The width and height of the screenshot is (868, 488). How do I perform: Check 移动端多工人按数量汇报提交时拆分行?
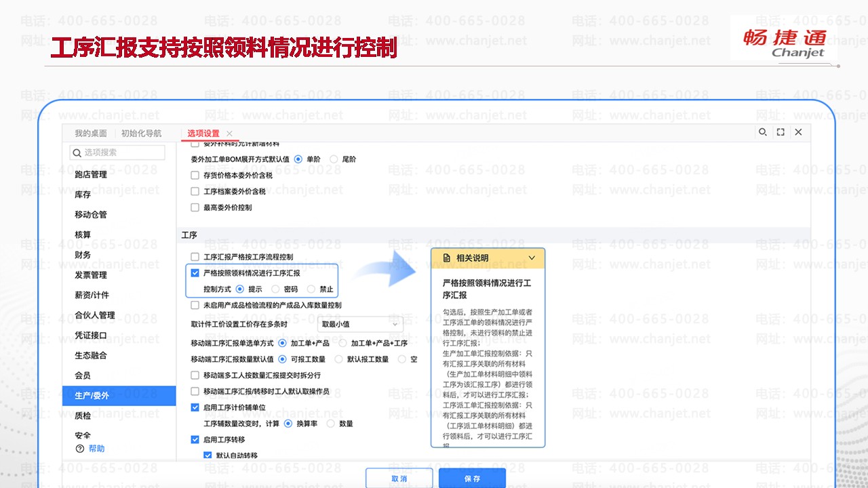point(195,375)
